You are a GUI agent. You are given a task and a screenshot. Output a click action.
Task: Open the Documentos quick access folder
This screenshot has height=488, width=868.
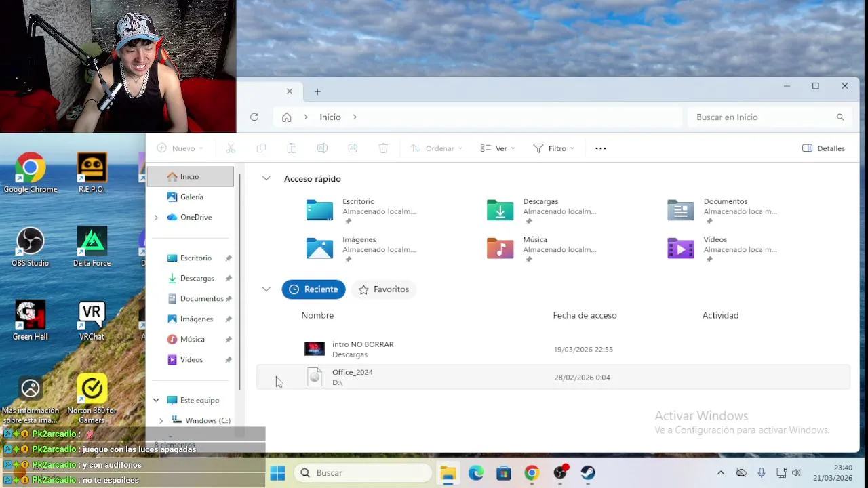point(721,211)
